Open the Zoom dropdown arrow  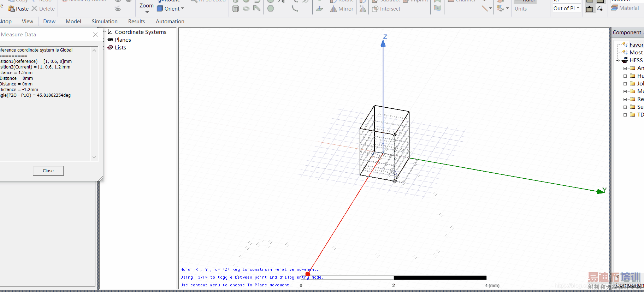point(147,12)
